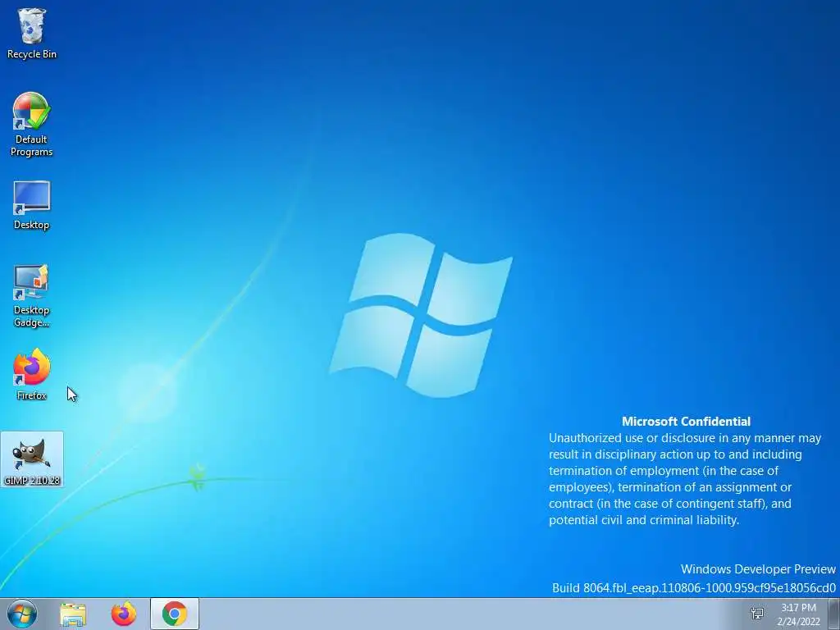
Task: Select the Desktop shortcut icon
Action: tap(32, 197)
